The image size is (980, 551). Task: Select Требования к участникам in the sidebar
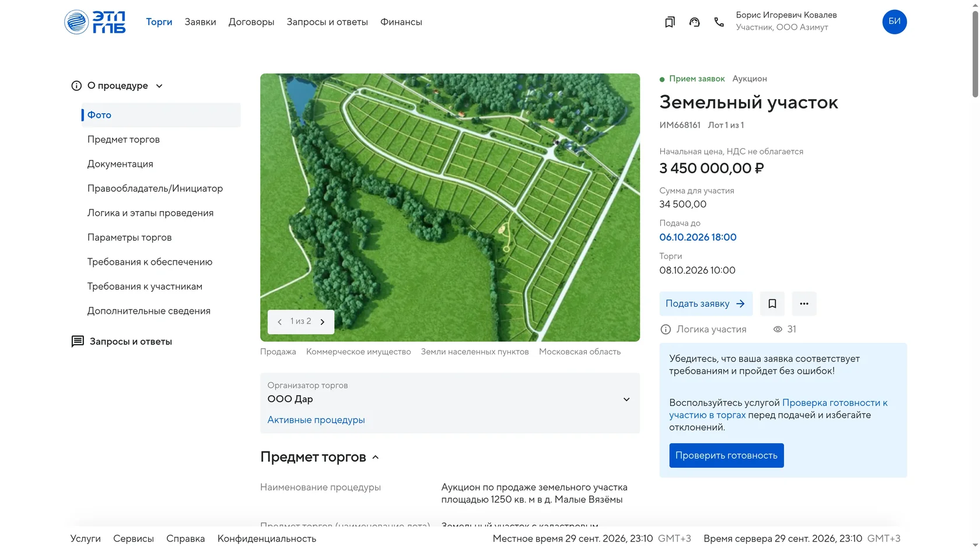(145, 286)
